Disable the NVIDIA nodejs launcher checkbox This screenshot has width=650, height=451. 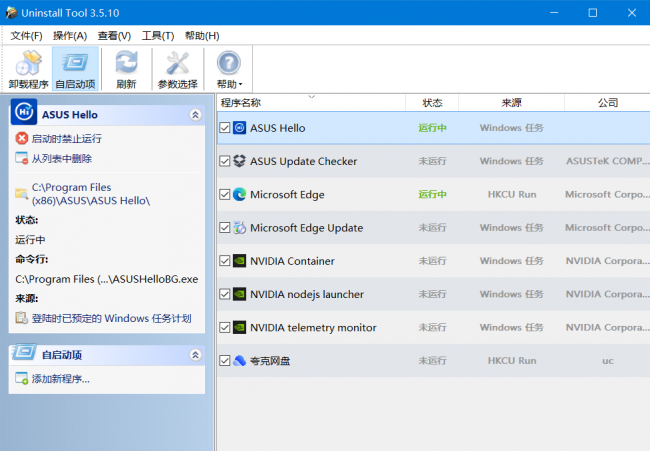tap(225, 294)
